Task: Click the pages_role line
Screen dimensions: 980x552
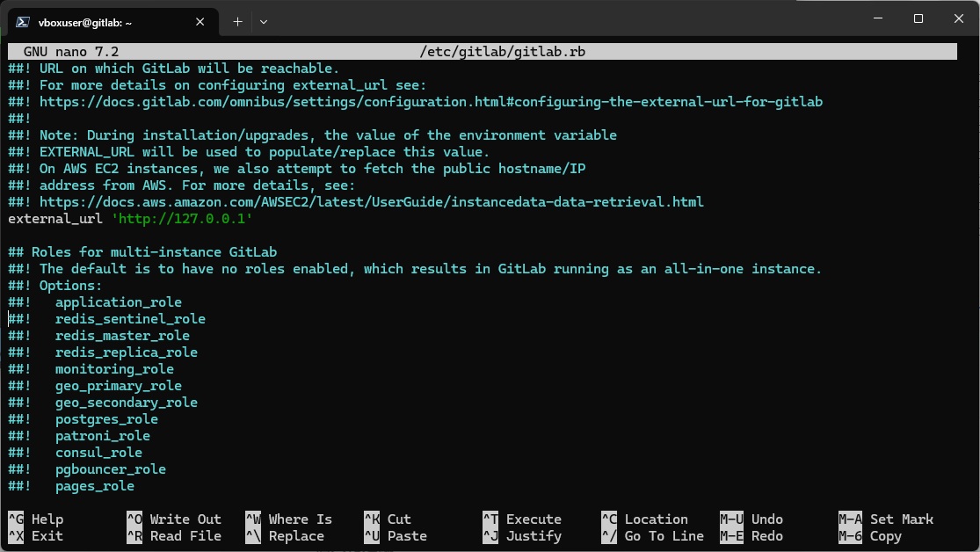Action: click(x=71, y=486)
